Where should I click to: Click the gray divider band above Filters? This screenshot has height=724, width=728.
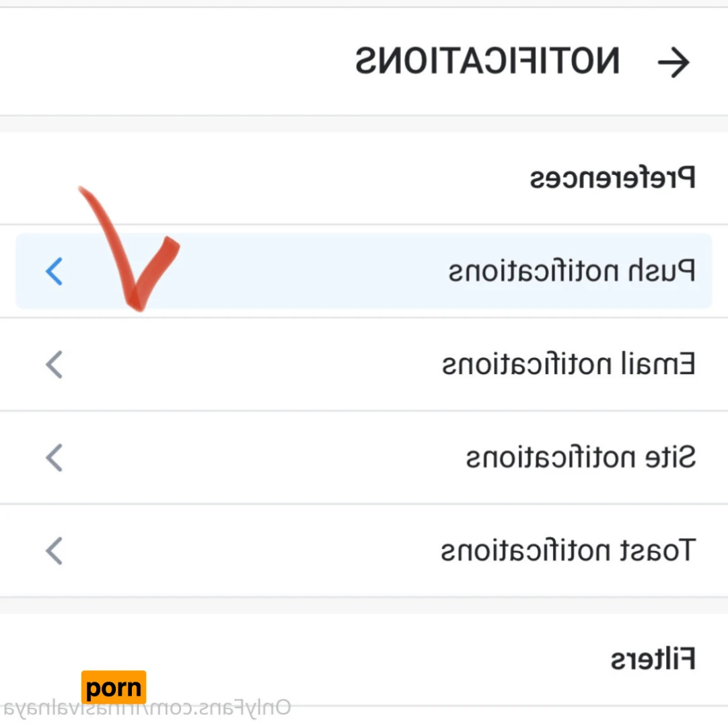(364, 604)
